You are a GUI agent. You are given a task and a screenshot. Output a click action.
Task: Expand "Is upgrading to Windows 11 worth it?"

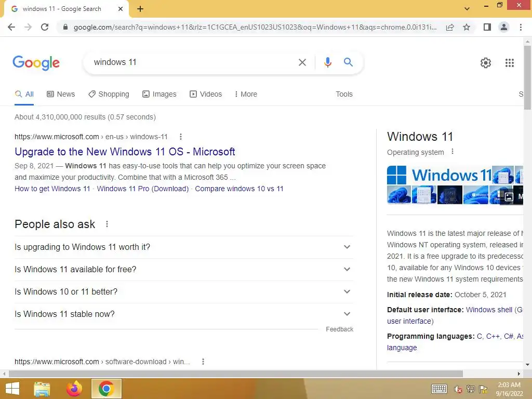pyautogui.click(x=183, y=247)
